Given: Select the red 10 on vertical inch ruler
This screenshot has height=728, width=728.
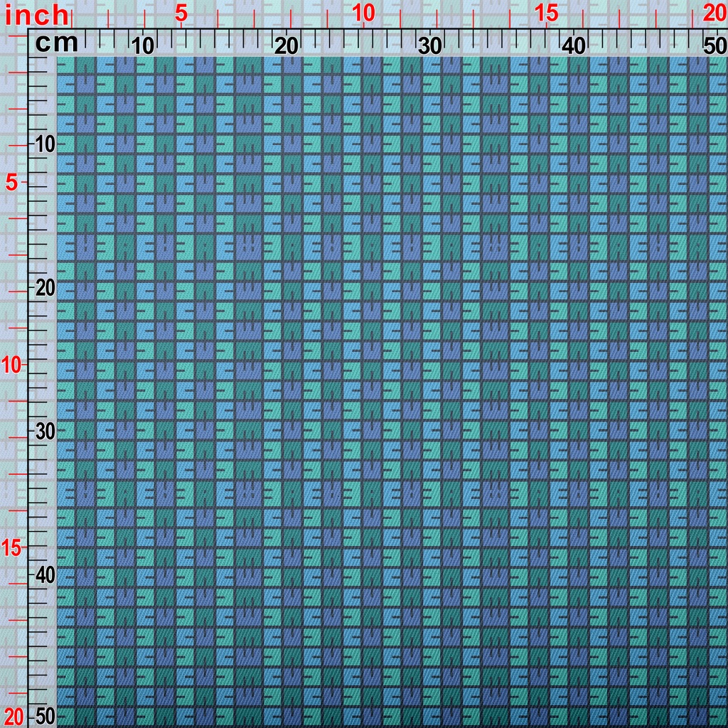Looking at the screenshot, I should (x=11, y=365).
